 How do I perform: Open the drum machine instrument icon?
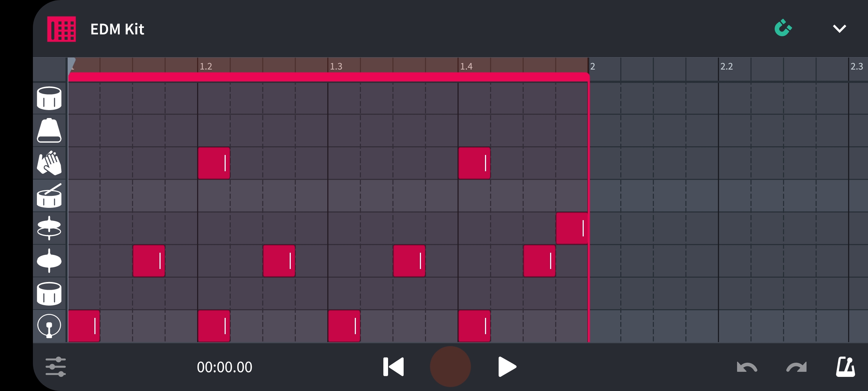(x=61, y=29)
